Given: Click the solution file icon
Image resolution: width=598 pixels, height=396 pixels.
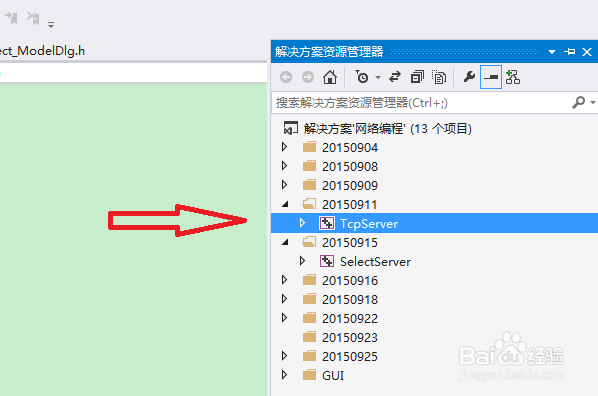Looking at the screenshot, I should click(290, 128).
